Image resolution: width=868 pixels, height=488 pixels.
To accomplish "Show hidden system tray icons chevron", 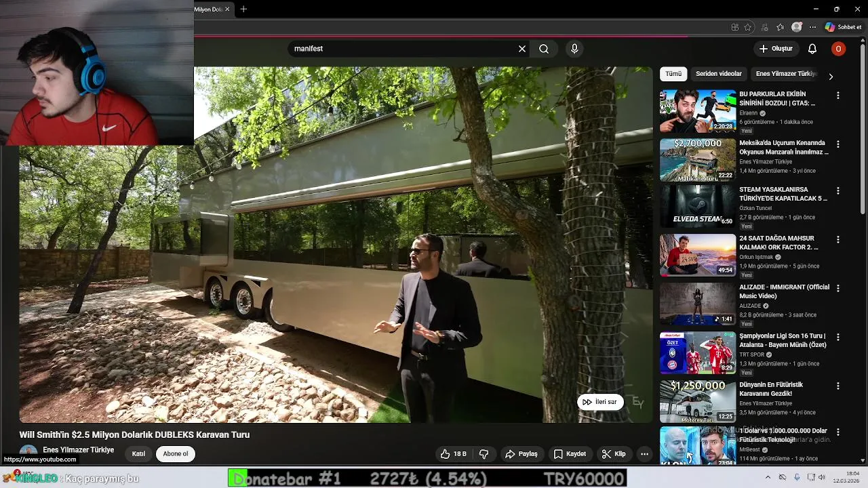I will pyautogui.click(x=768, y=477).
